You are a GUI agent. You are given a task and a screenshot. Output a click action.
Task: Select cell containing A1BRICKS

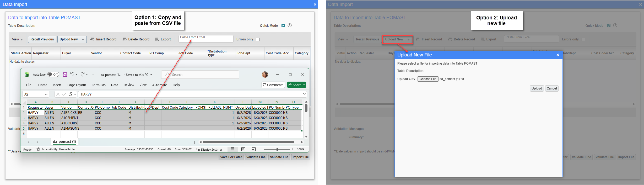click(69, 113)
